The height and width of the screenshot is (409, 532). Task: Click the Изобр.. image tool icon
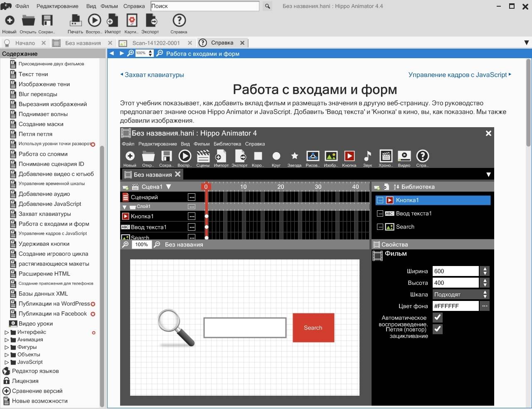(331, 156)
